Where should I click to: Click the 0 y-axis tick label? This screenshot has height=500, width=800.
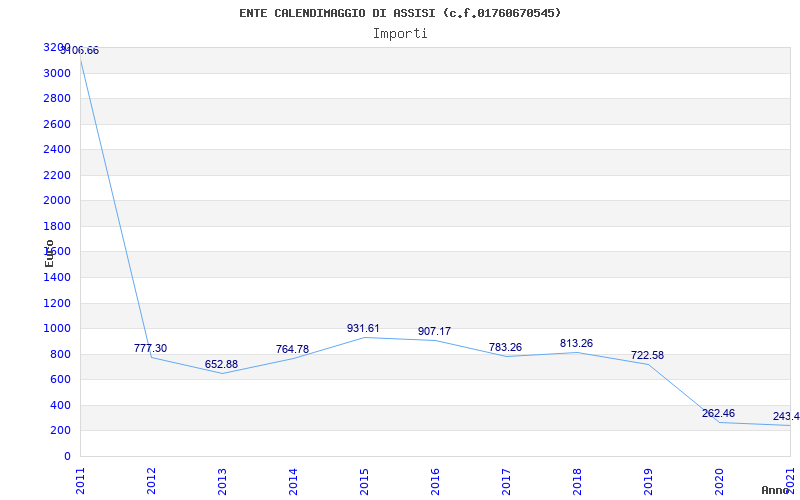point(67,456)
